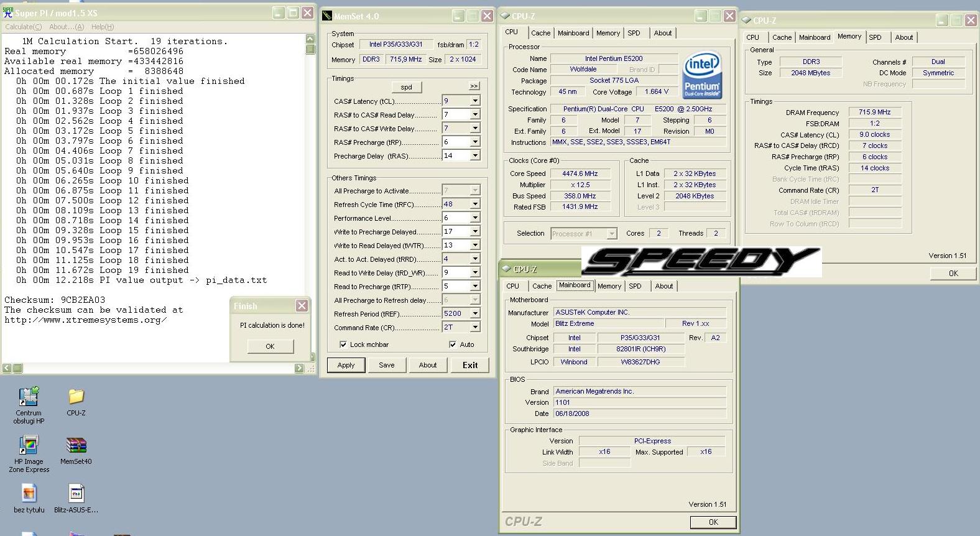Click the CPU-Z CPU window title icon

click(506, 16)
